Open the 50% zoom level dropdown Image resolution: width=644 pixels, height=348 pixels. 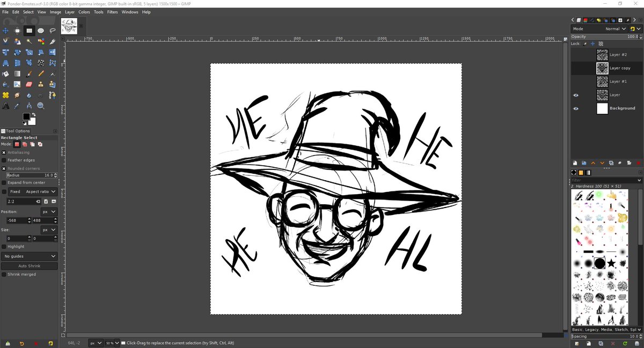pyautogui.click(x=112, y=343)
